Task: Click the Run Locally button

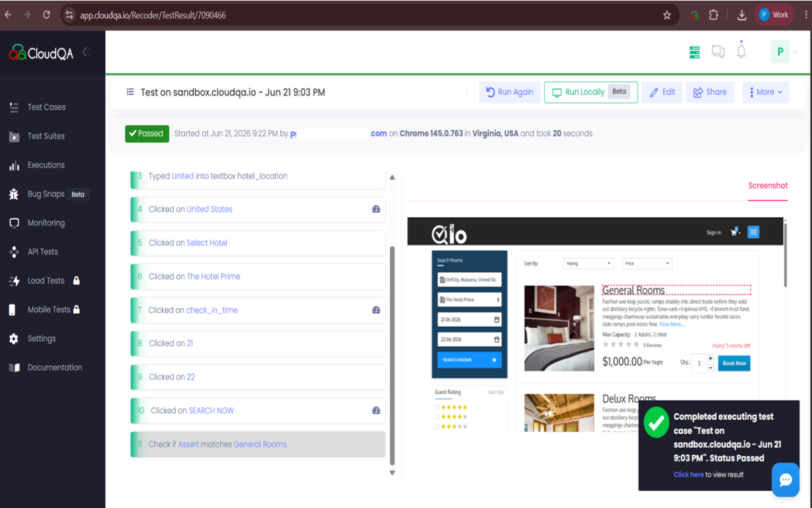Action: [591, 92]
